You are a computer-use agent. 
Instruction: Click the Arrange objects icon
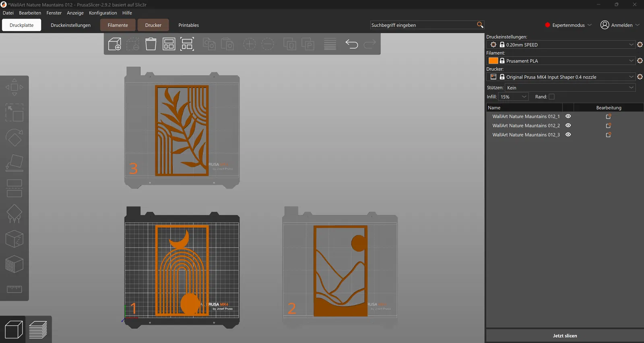[x=169, y=44]
